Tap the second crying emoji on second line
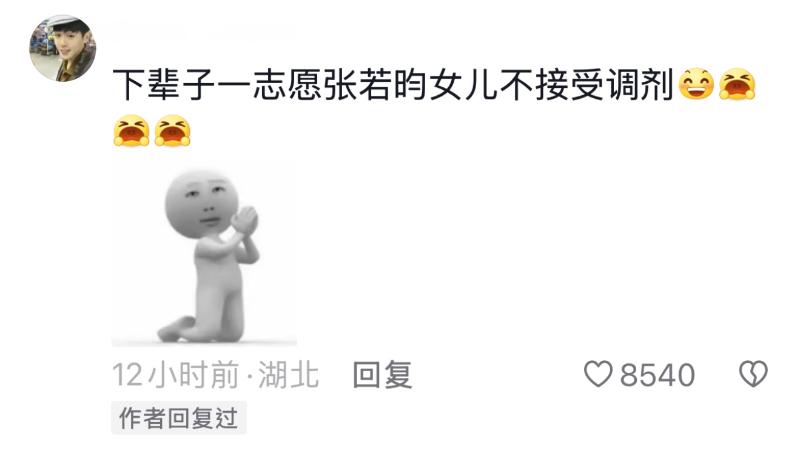 click(172, 131)
